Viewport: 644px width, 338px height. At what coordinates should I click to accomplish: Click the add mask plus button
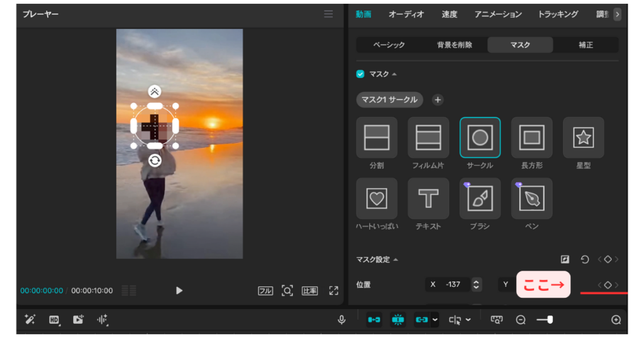(x=438, y=100)
